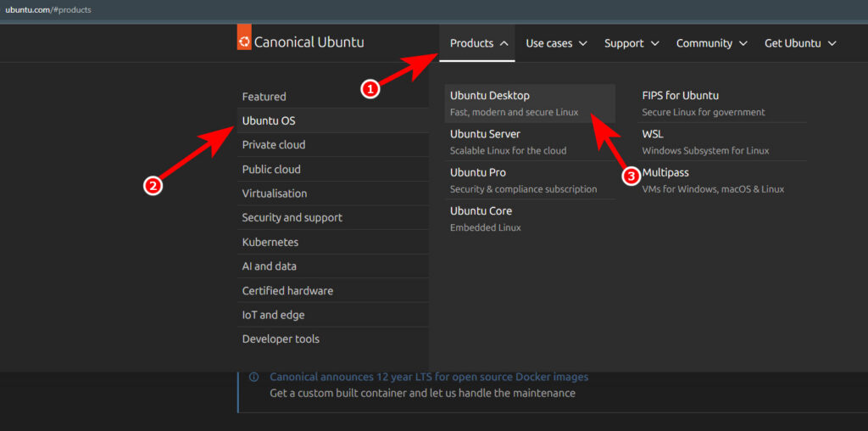This screenshot has width=868, height=431.
Task: Click 'Security & compliance subscription' text
Action: tap(523, 189)
